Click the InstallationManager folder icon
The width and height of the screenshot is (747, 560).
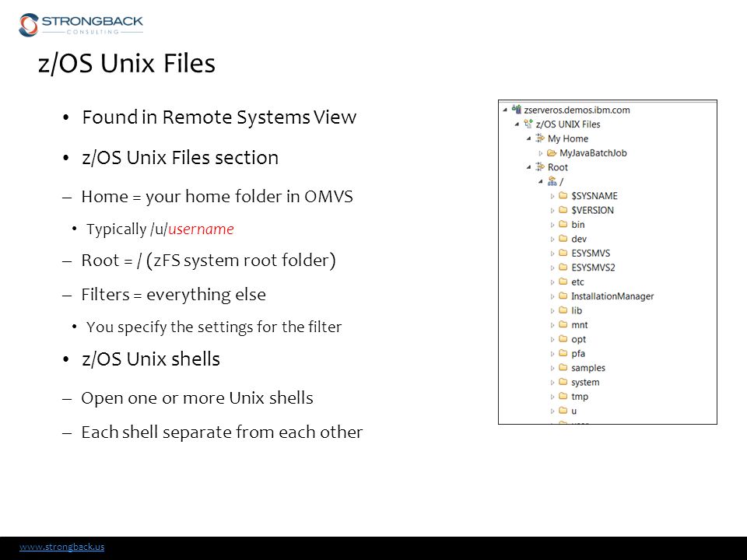pos(563,296)
